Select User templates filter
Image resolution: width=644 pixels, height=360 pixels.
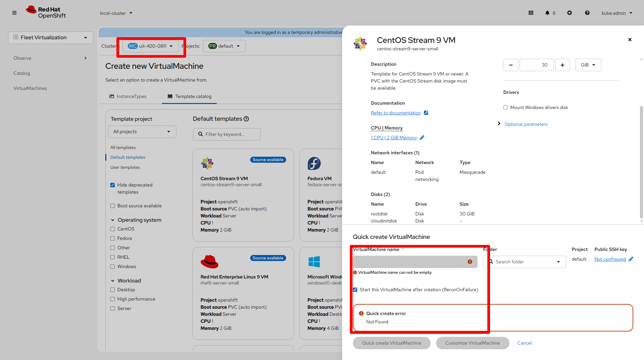pyautogui.click(x=125, y=167)
